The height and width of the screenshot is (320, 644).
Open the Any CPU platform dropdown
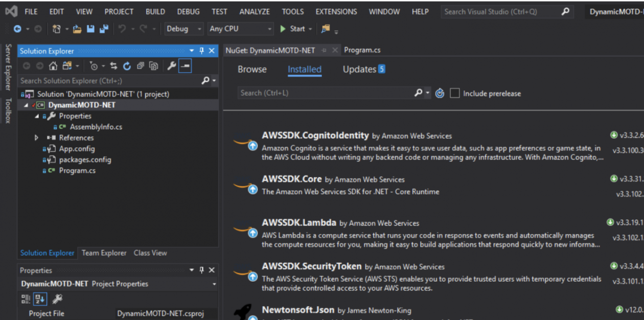coord(241,29)
